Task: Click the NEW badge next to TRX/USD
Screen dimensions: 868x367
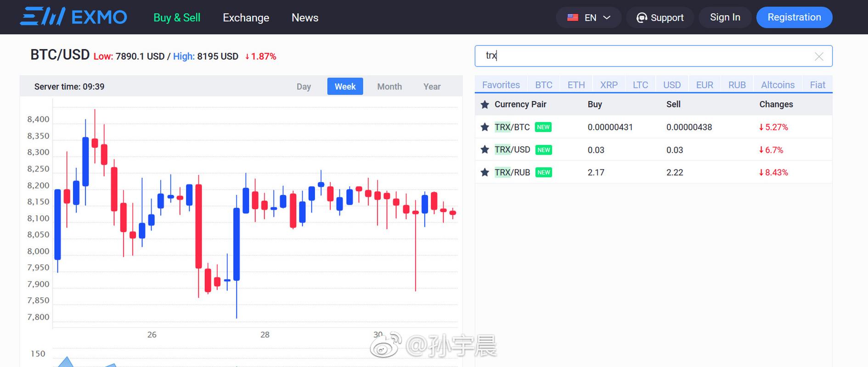Action: [544, 150]
